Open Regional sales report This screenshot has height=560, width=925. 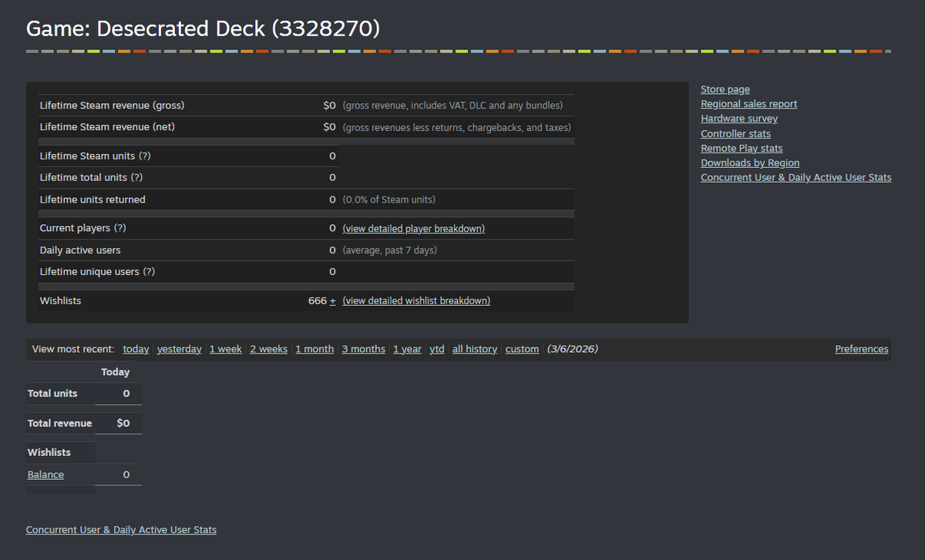[748, 104]
